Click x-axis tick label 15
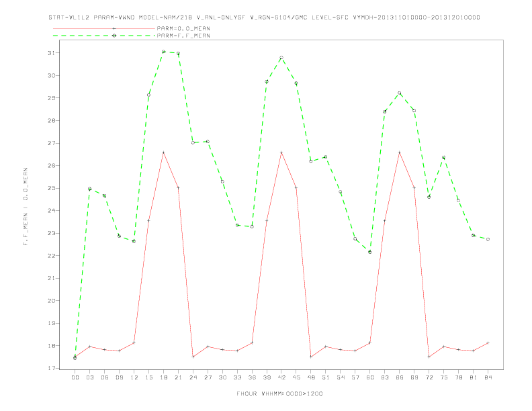This screenshot has height=411, width=532. [x=148, y=377]
